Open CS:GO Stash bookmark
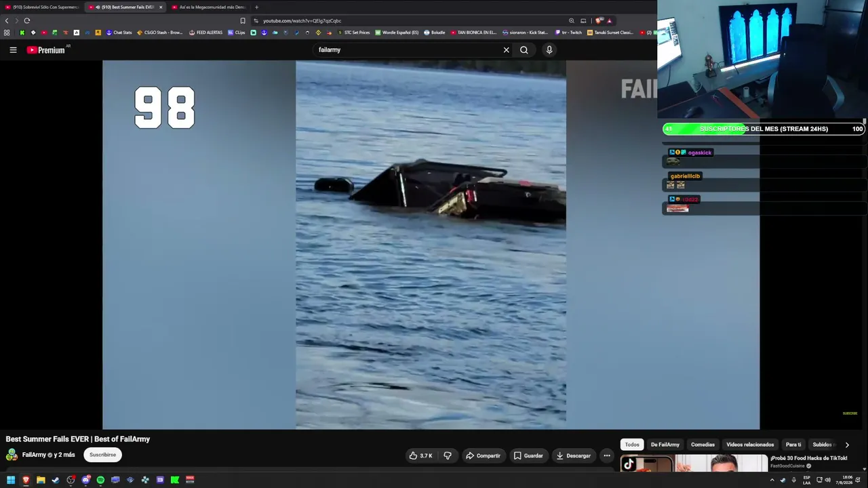The height and width of the screenshot is (488, 868). (159, 33)
